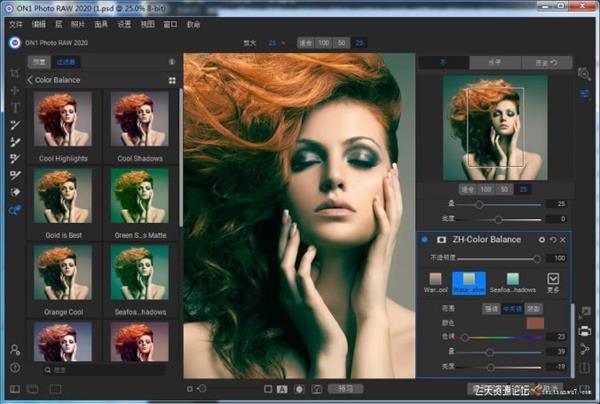Click the reset icon on ZH-Color Balance

click(552, 240)
